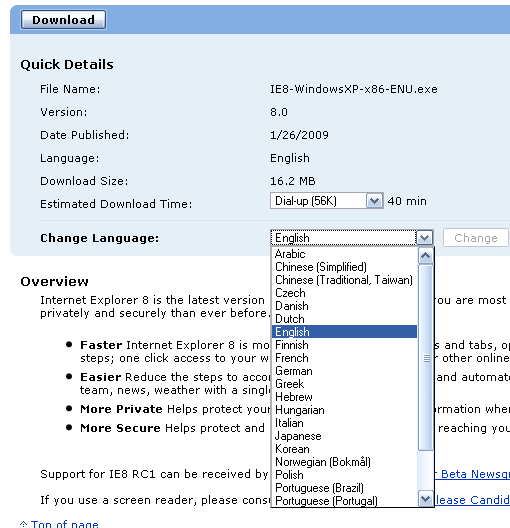The height and width of the screenshot is (528, 510).
Task: Pick Polish from the language list
Action: click(344, 475)
